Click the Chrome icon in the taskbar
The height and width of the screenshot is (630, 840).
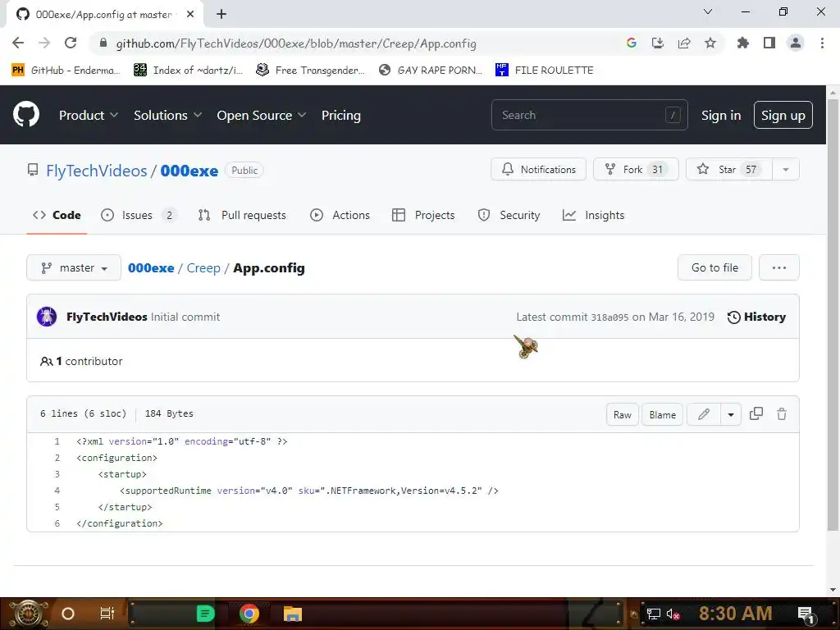pyautogui.click(x=249, y=614)
